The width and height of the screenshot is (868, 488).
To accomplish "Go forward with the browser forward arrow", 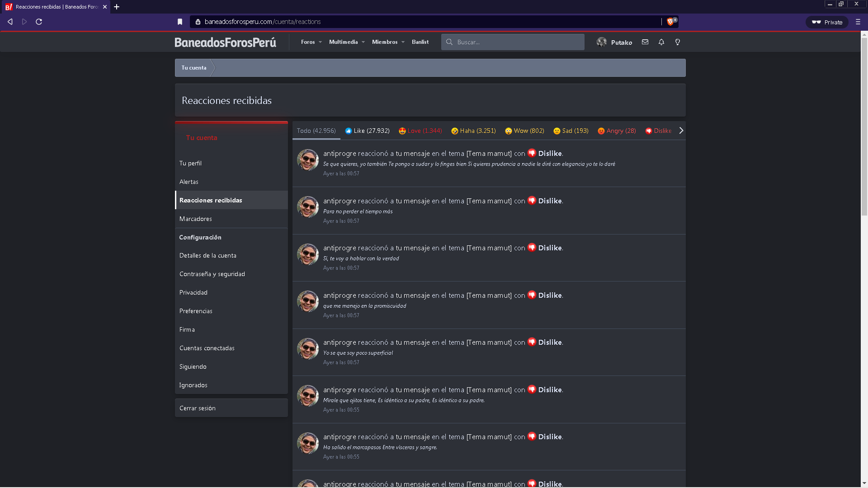I will (24, 22).
